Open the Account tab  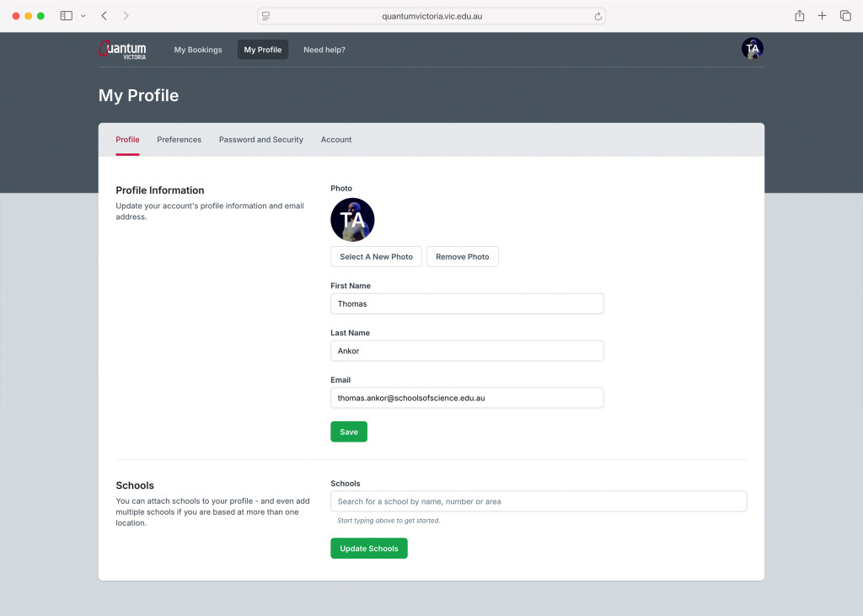336,140
